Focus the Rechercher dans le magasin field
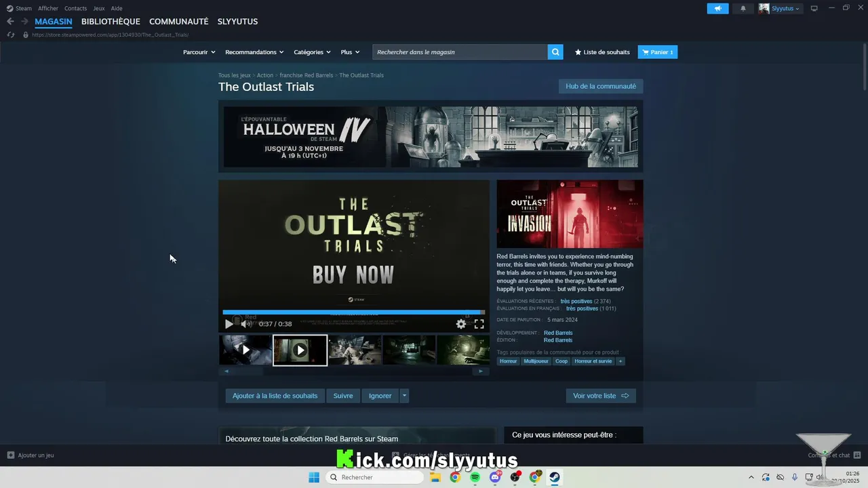868x488 pixels. [460, 52]
